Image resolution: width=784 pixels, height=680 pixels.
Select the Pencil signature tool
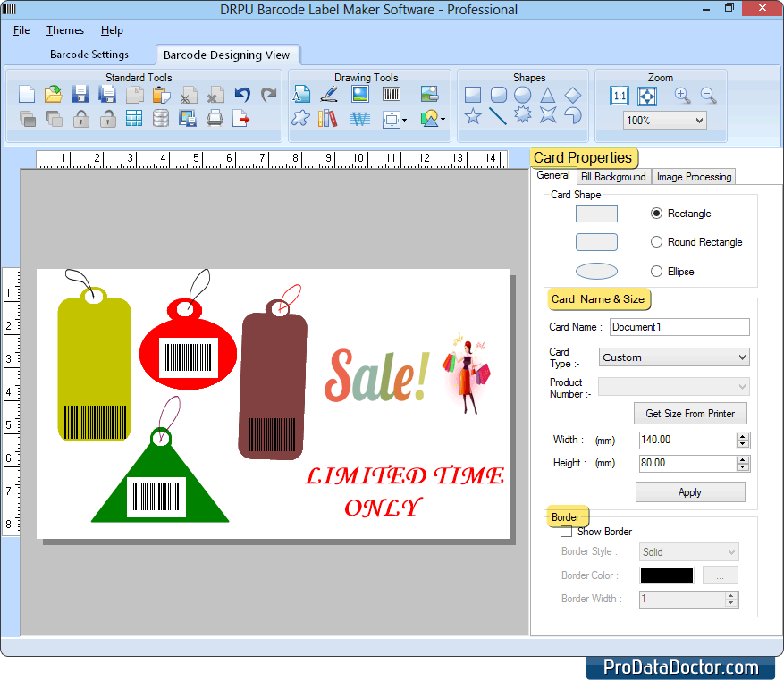329,95
